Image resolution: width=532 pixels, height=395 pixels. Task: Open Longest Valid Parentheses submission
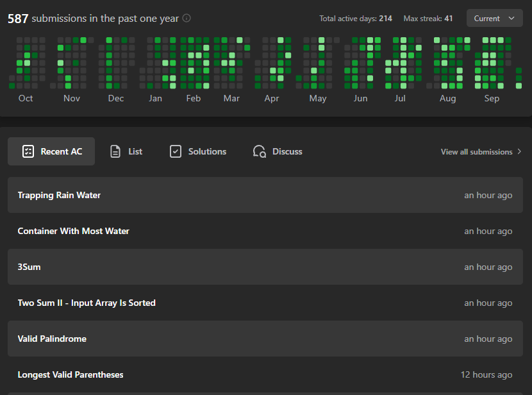(x=265, y=374)
